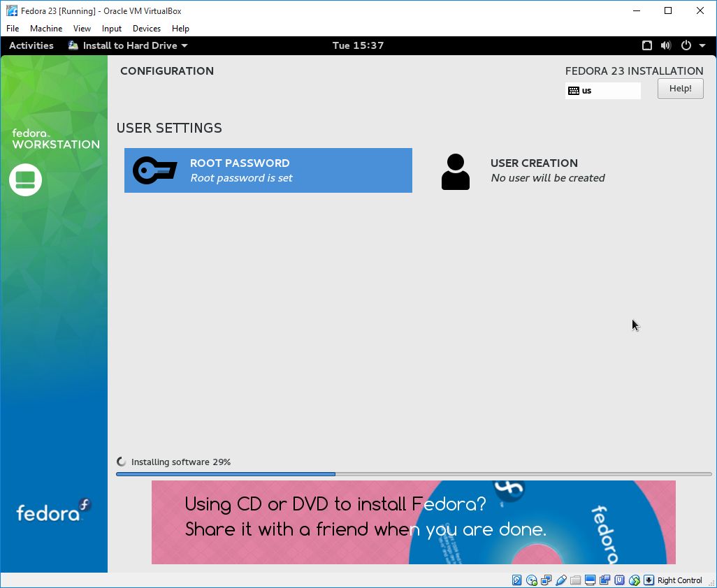Screen dimensions: 717x588
Task: Open the VirtualBox Help menu
Action: 180,29
